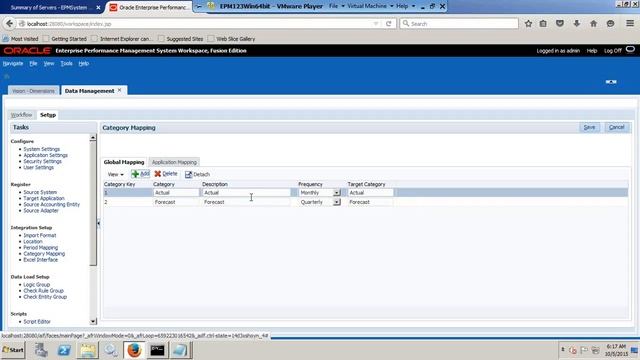
Task: Click the browser Search box
Action: click(x=459, y=24)
